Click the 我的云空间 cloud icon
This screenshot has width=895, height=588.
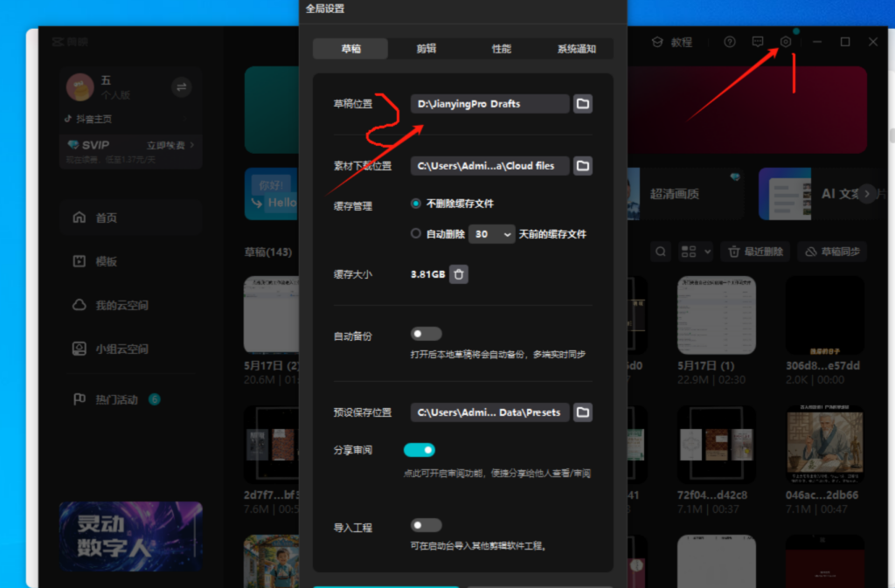point(80,305)
